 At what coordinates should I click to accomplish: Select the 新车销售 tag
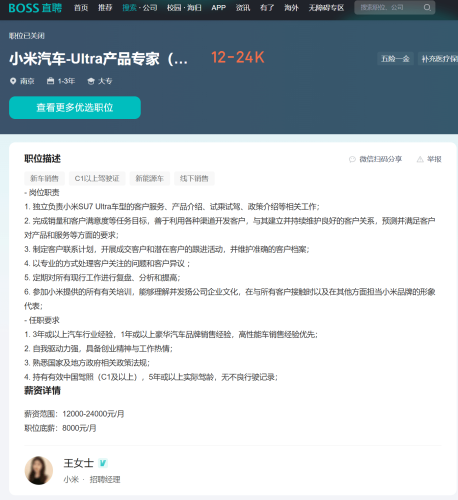click(44, 178)
